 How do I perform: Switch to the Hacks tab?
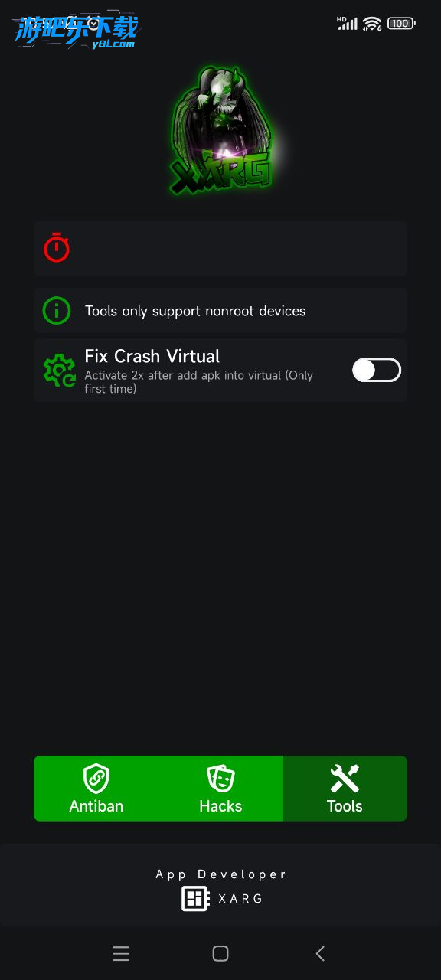point(220,789)
